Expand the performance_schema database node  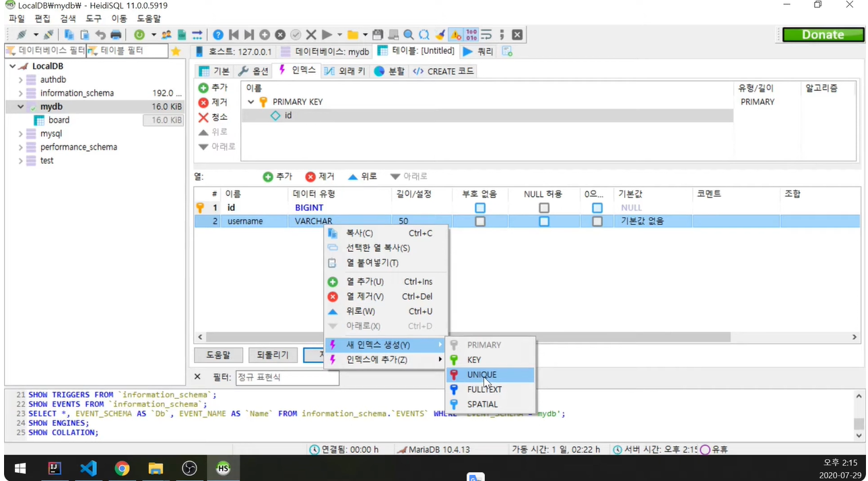(21, 147)
